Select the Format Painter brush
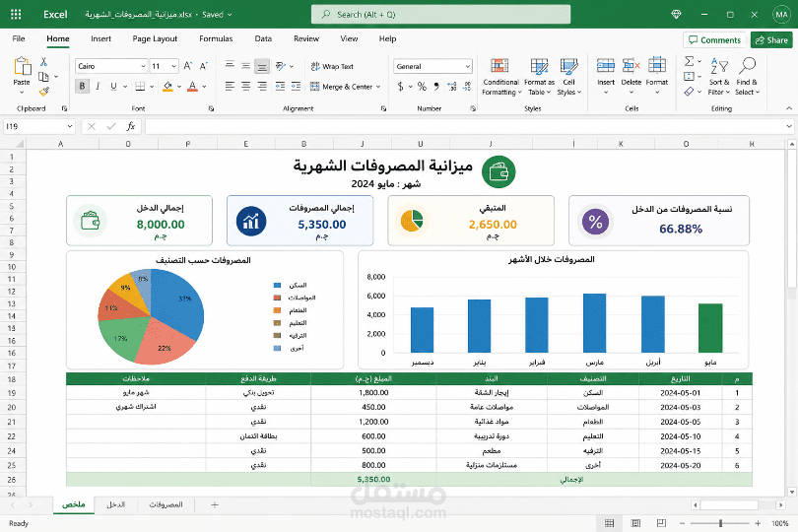This screenshot has width=798, height=532. pyautogui.click(x=43, y=93)
